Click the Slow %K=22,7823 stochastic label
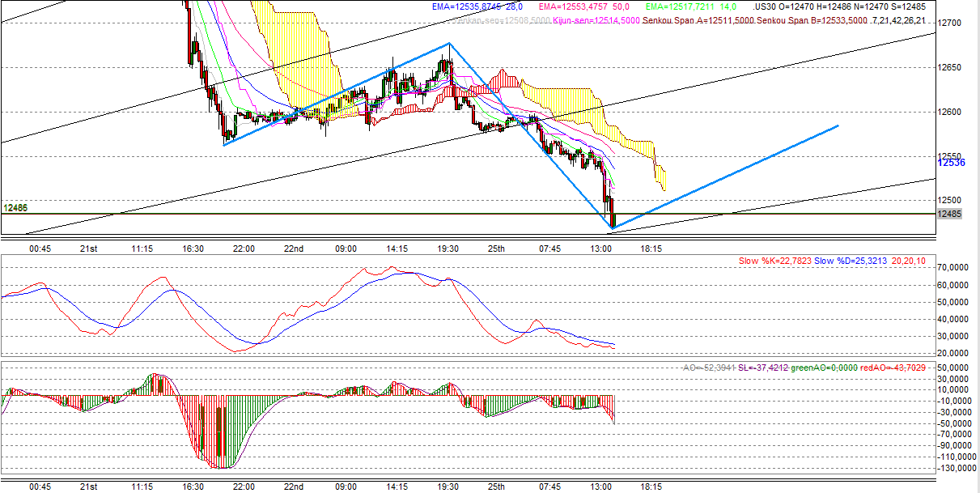The width and height of the screenshot is (980, 493). click(x=775, y=261)
